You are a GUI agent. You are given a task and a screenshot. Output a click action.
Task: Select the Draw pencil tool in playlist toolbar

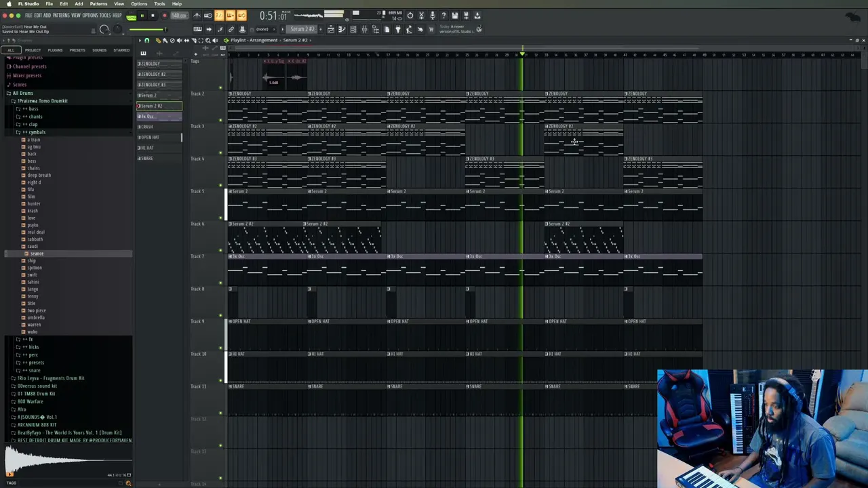158,41
